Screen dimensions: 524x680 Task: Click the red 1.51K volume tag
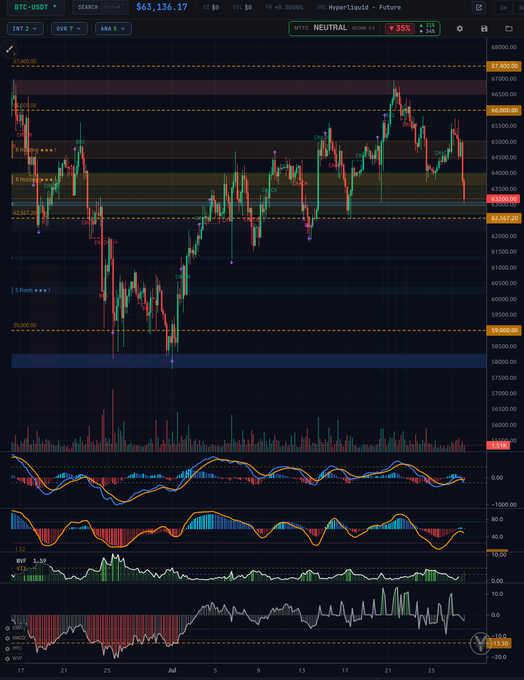coord(498,445)
